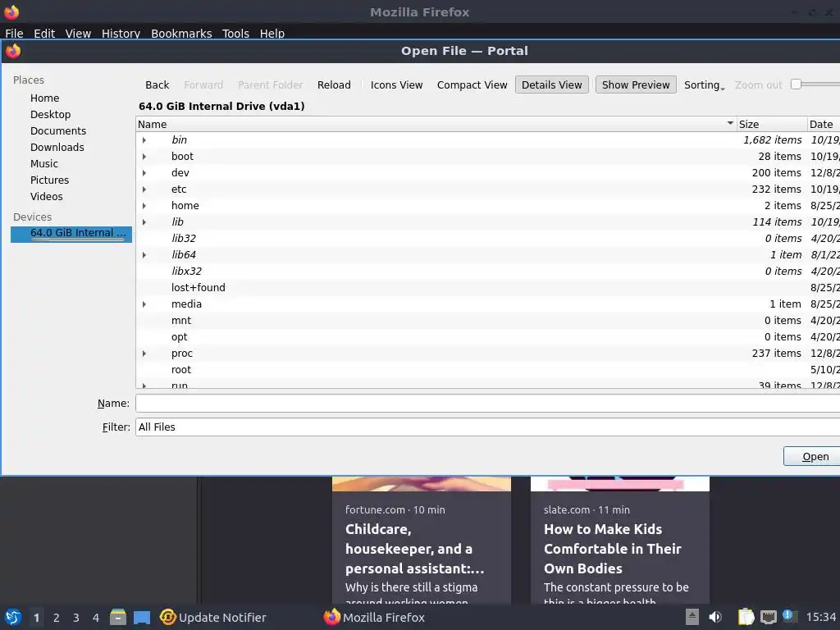
Task: Launch the file manager from taskbar
Action: tap(118, 617)
